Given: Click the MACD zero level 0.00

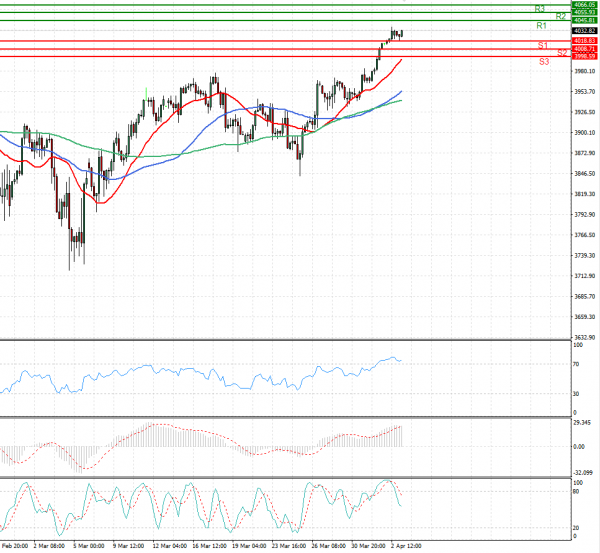Looking at the screenshot, I should pyautogui.click(x=579, y=447).
